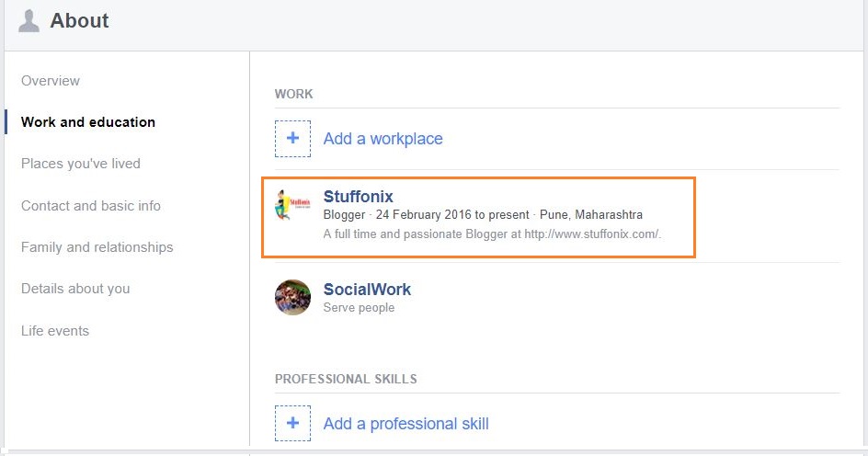Click the Pune, Maharashtra location text
Screen dimensions: 868x456
coord(591,215)
